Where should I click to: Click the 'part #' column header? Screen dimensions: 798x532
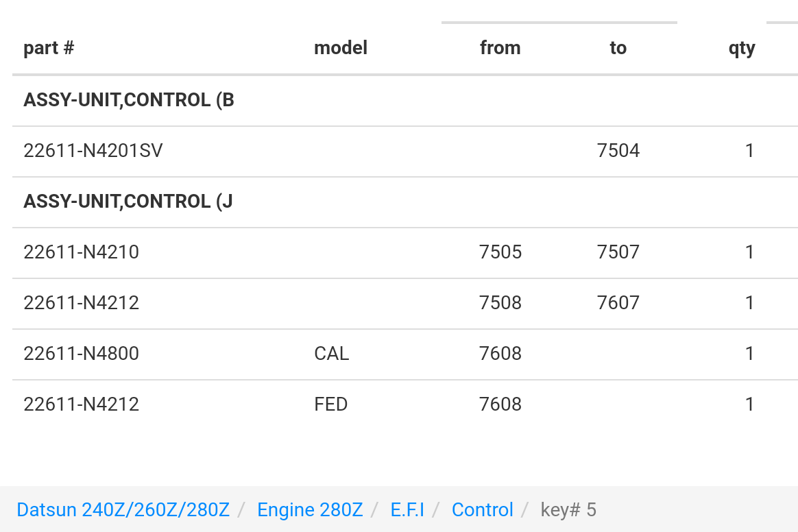pos(49,48)
